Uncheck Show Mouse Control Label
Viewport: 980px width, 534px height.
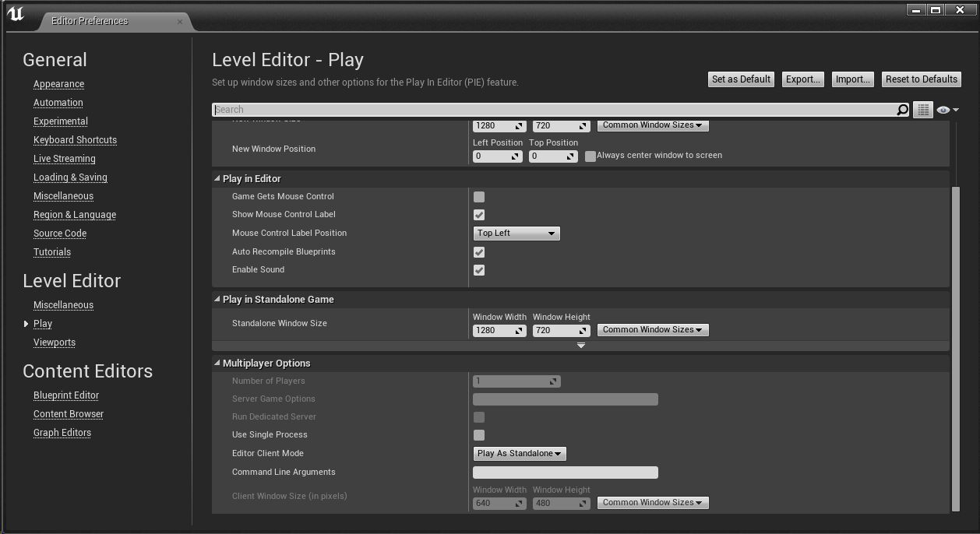point(479,215)
